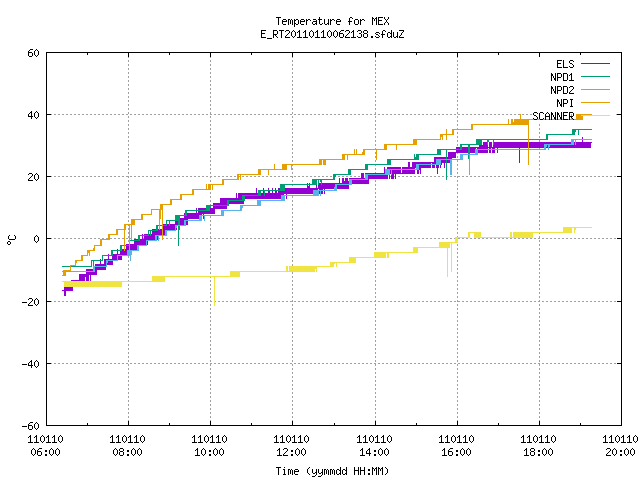Click the y-axis label 60
Screen dimensions: 640x480
(33, 53)
